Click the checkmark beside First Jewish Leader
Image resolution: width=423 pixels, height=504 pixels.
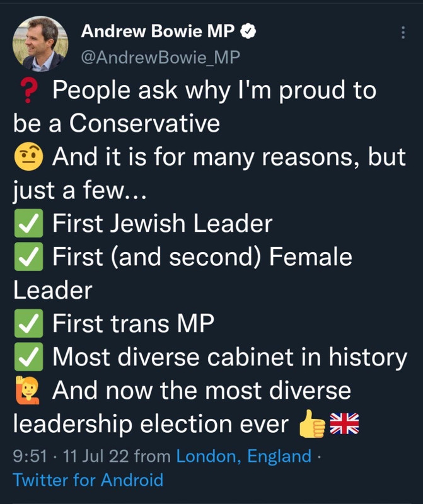tap(28, 224)
